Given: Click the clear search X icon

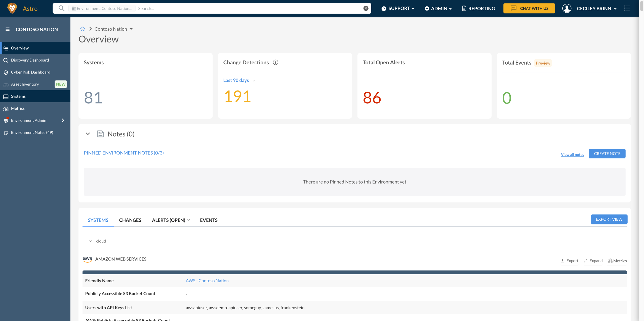Looking at the screenshot, I should pos(366,8).
